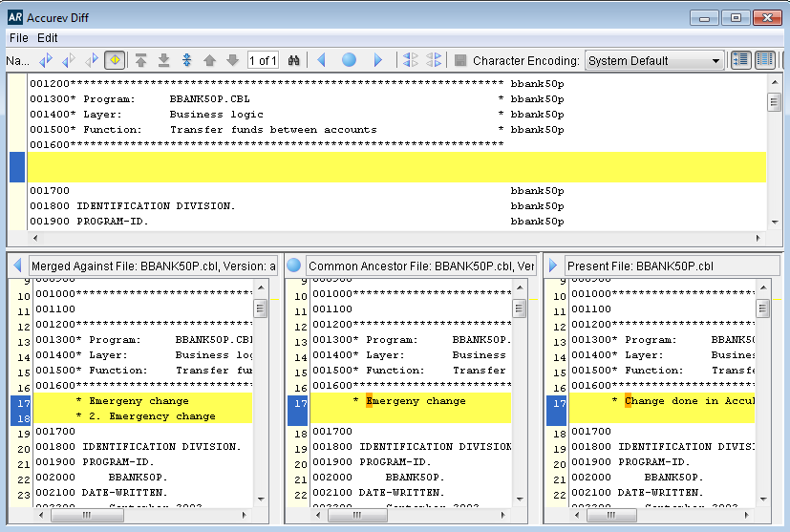Image resolution: width=790 pixels, height=532 pixels.
Task: Go to the previous difference (up arrow)
Action: click(x=209, y=60)
